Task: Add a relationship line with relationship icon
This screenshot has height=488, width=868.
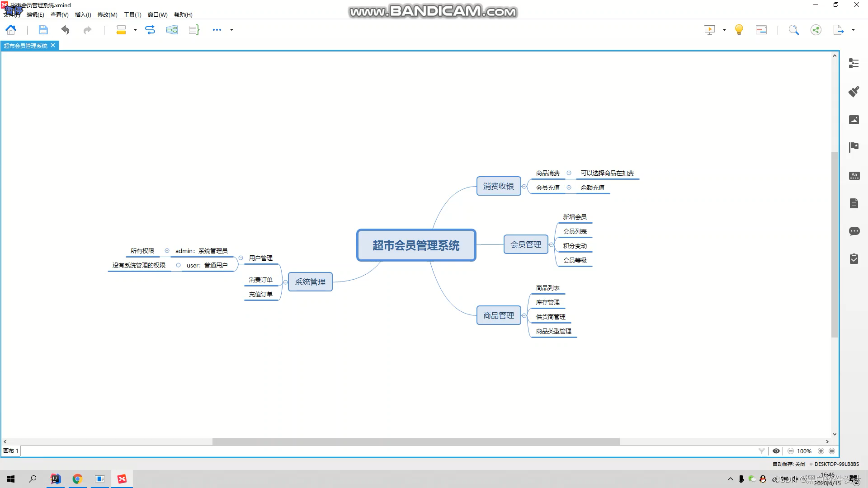Action: click(150, 30)
